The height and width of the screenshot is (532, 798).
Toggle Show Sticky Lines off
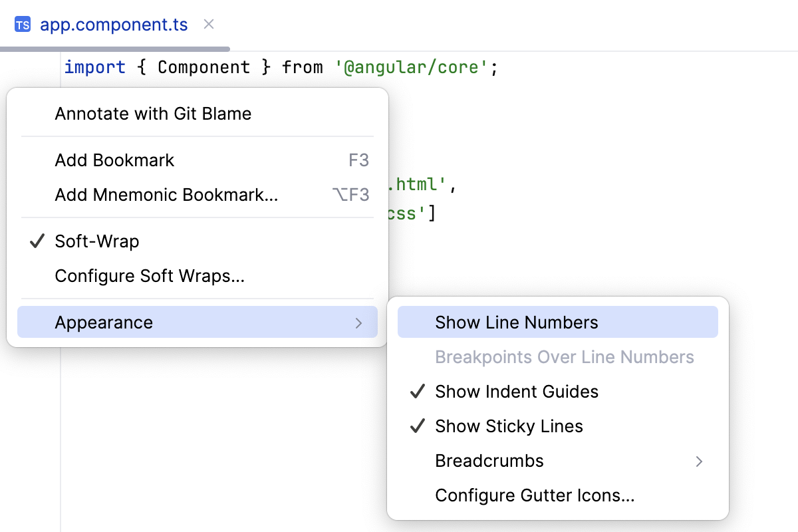(509, 426)
